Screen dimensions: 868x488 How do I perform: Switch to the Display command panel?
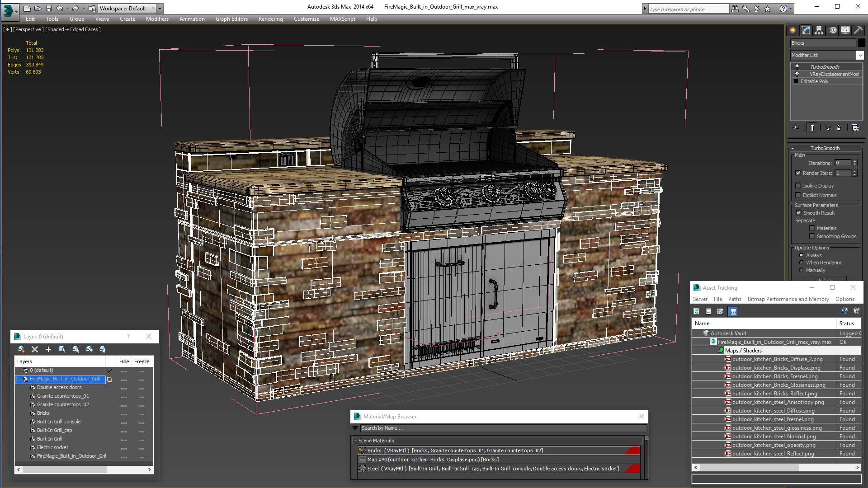pos(845,30)
